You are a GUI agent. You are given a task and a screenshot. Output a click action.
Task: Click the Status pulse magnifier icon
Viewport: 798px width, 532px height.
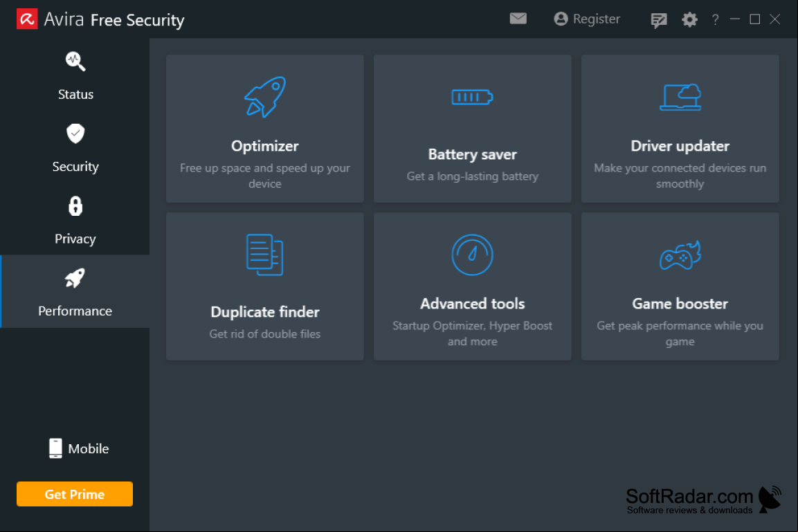pyautogui.click(x=75, y=62)
